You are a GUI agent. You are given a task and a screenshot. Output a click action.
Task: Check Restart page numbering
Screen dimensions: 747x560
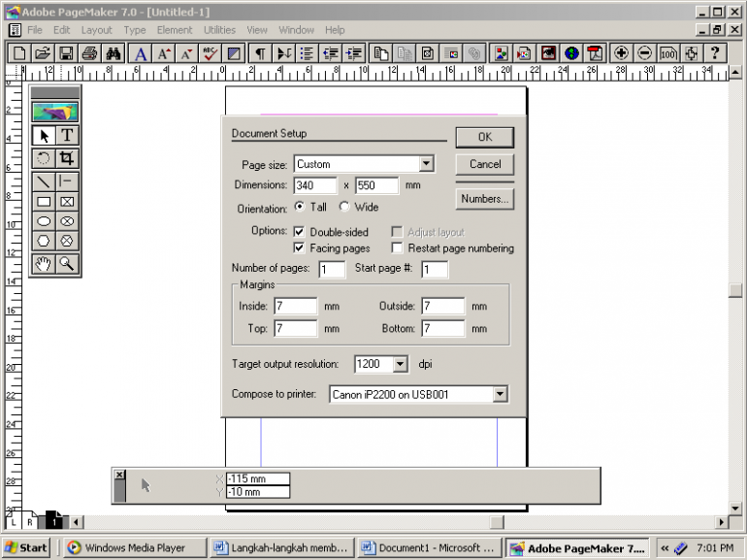397,247
